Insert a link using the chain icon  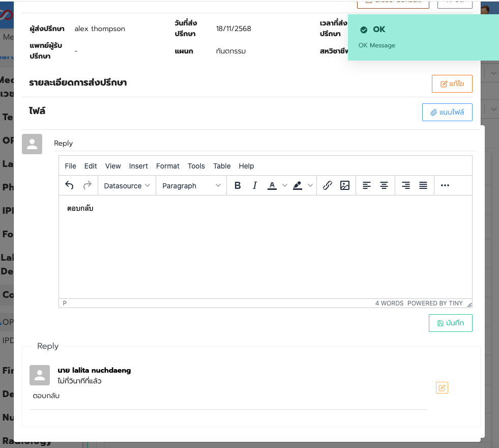click(x=328, y=186)
